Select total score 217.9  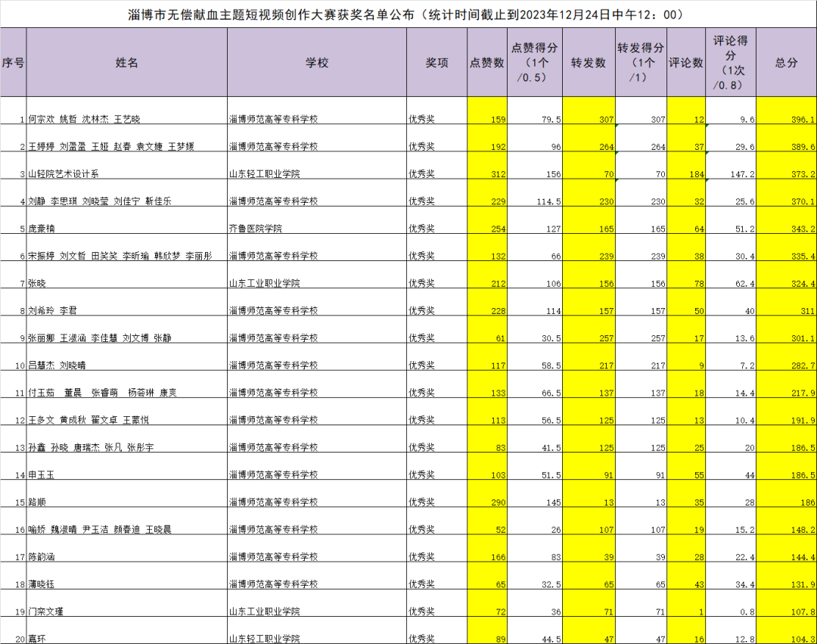click(786, 384)
